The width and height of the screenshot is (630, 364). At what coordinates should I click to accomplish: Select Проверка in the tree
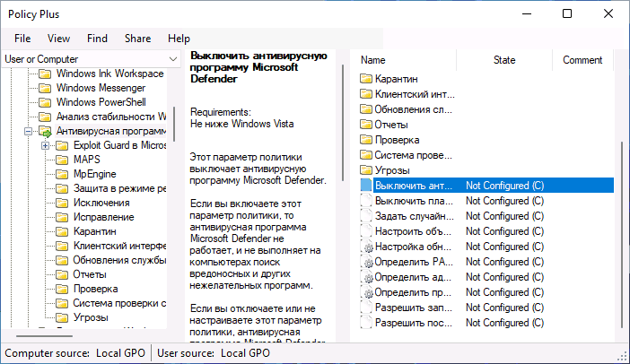tap(96, 289)
